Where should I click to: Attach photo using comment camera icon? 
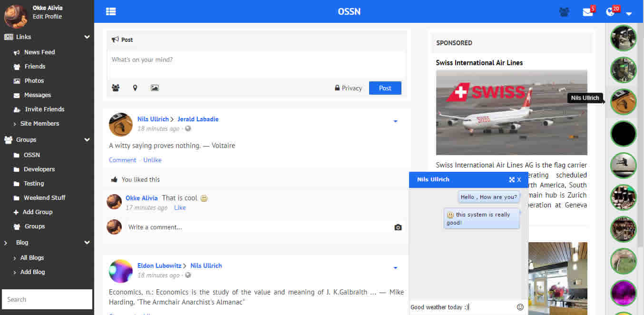click(x=398, y=227)
